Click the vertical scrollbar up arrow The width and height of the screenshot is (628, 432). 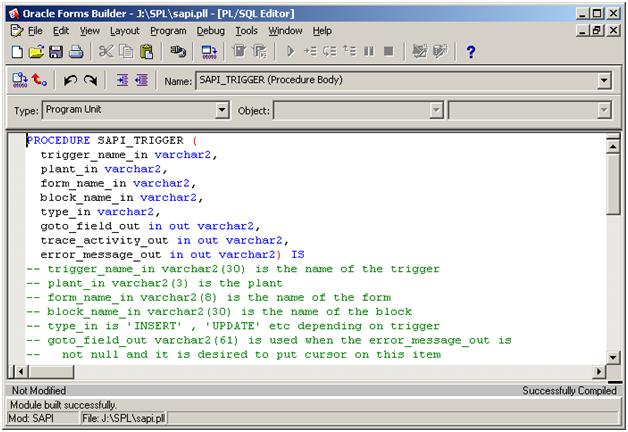[x=613, y=146]
